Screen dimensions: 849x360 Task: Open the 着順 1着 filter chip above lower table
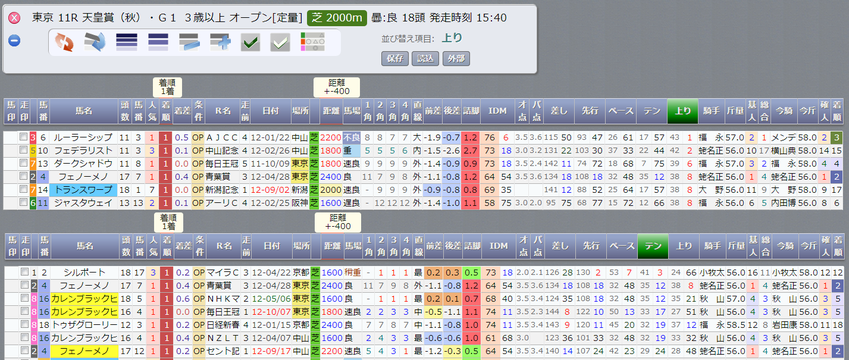[x=168, y=222]
